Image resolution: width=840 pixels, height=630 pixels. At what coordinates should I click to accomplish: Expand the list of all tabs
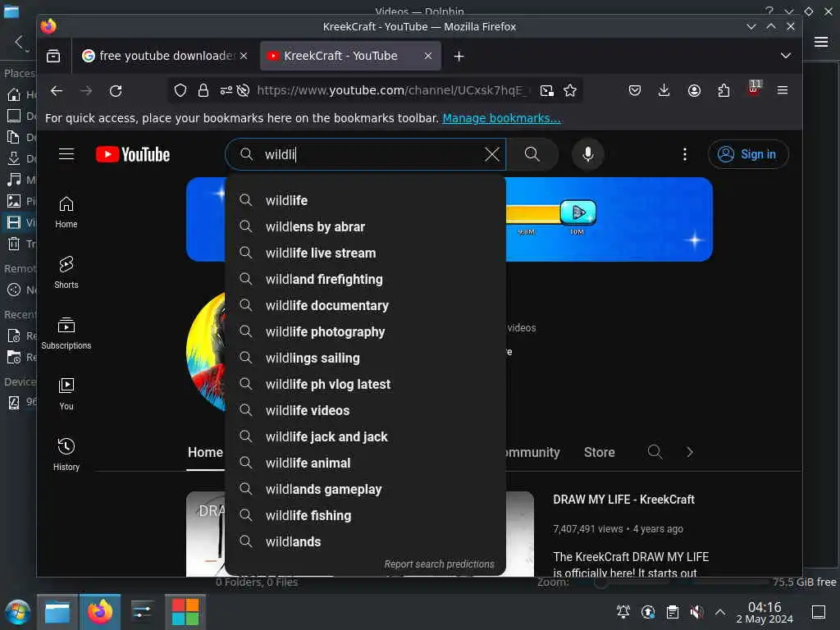785,56
